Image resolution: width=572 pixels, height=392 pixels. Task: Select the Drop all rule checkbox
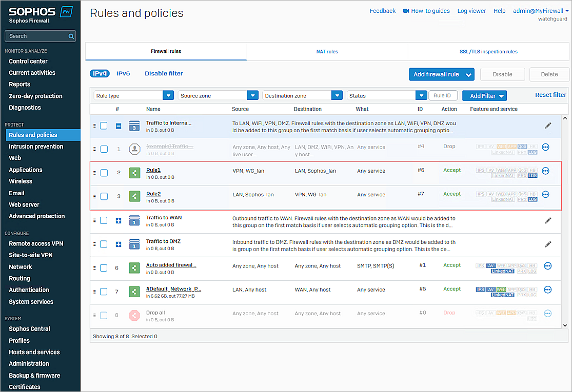pyautogui.click(x=104, y=315)
